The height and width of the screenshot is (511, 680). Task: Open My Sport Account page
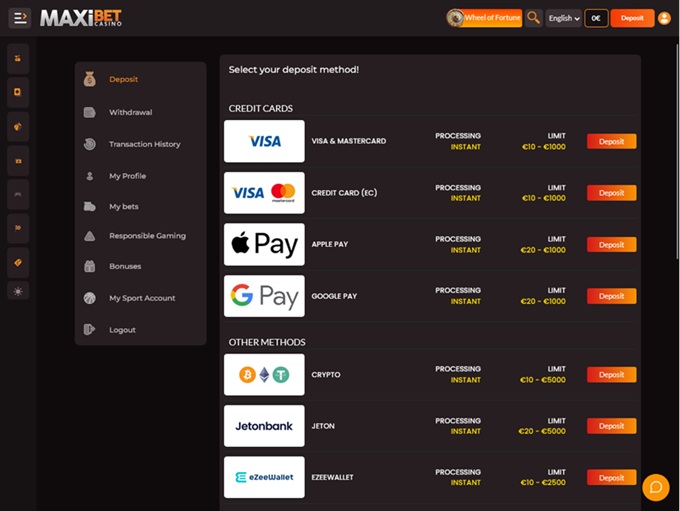142,298
